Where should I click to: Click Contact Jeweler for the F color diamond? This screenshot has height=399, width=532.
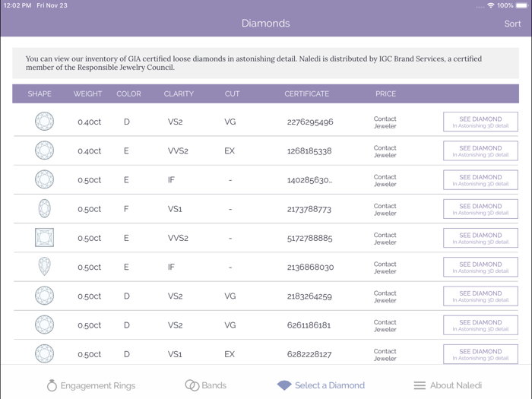click(385, 209)
